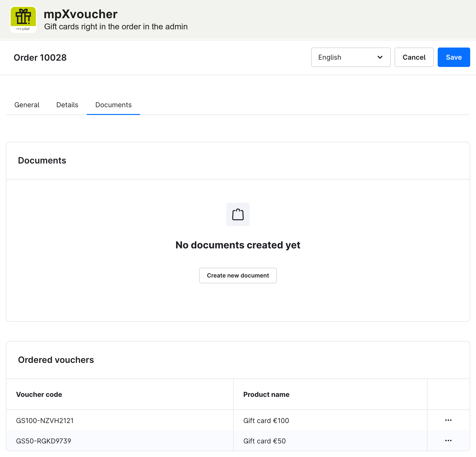The height and width of the screenshot is (457, 476).
Task: Click Create new document button
Action: [238, 276]
